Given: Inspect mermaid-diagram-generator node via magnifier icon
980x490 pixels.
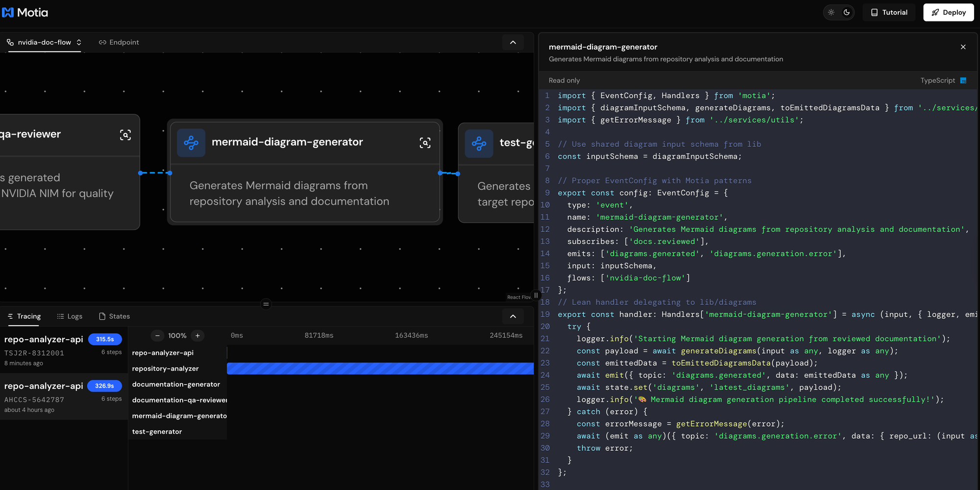Looking at the screenshot, I should [x=425, y=143].
